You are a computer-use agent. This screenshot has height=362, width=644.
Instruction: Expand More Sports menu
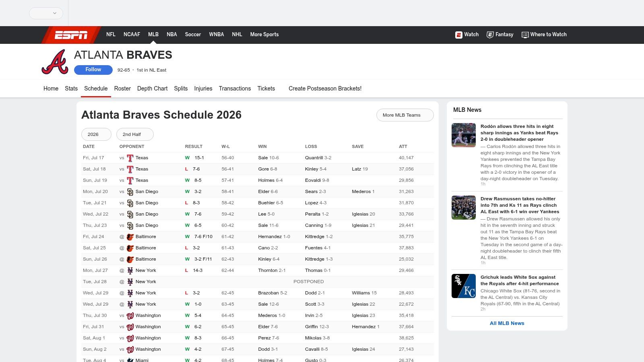tap(264, 35)
